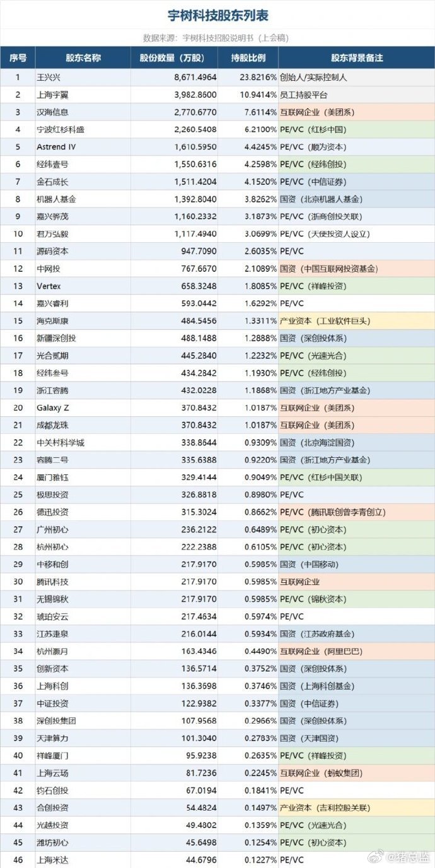The height and width of the screenshot is (868, 435).
Task: Select the 股东名称 column header
Action: point(83,58)
